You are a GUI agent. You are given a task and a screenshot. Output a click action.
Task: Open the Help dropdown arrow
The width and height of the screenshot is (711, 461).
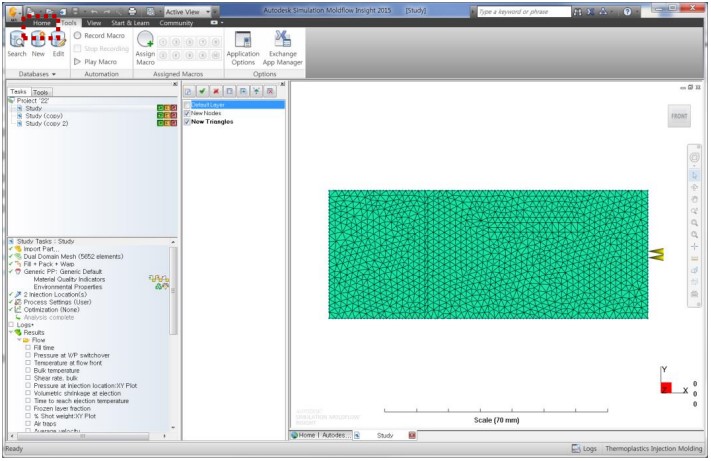(x=637, y=12)
